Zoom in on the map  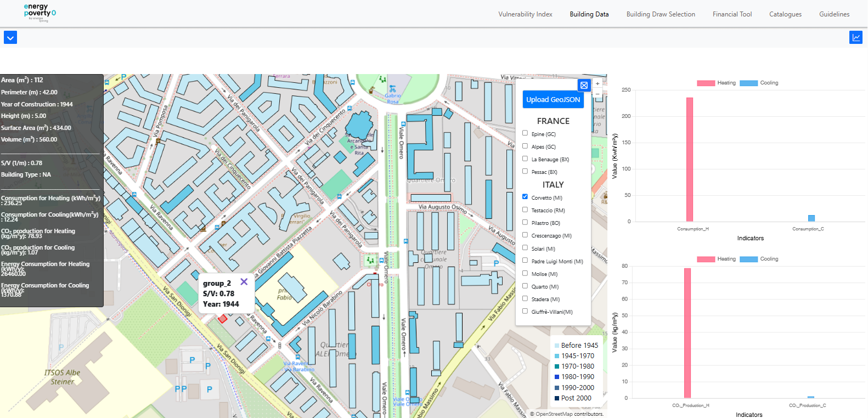tap(598, 84)
